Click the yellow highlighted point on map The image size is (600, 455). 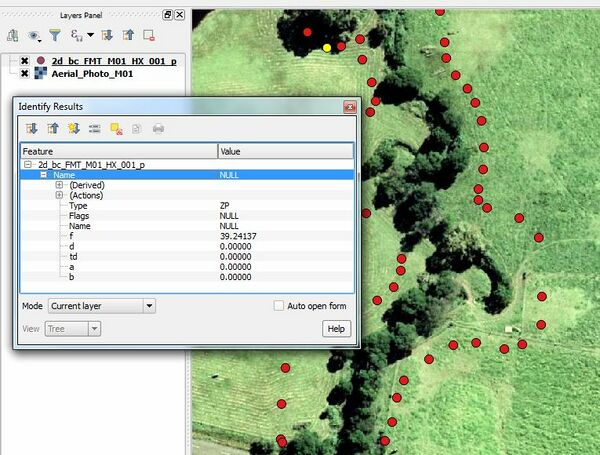[327, 48]
